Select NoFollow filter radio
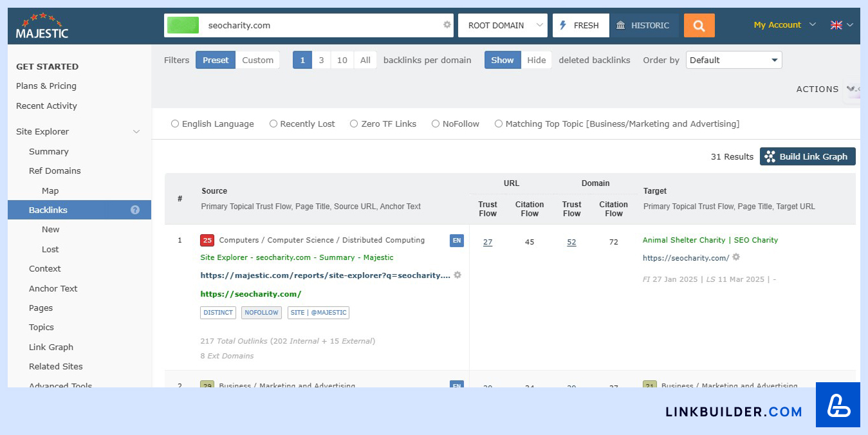This screenshot has width=868, height=435. click(x=436, y=124)
